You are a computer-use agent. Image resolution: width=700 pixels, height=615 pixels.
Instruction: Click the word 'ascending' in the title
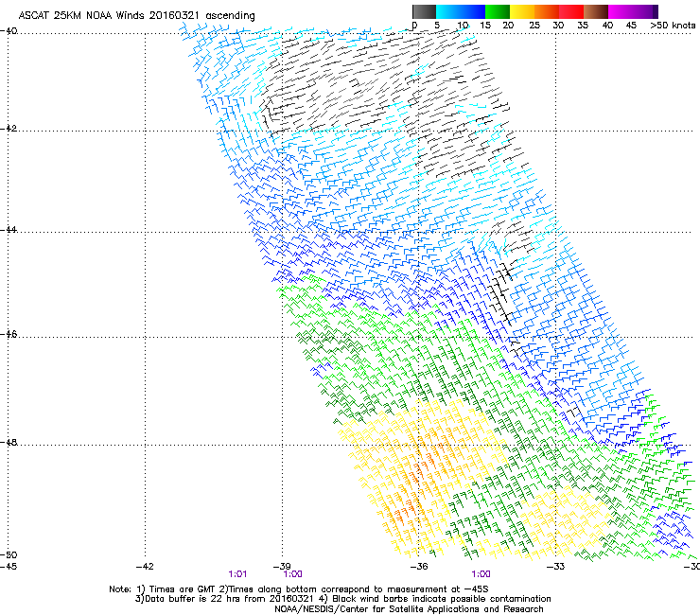(231, 16)
